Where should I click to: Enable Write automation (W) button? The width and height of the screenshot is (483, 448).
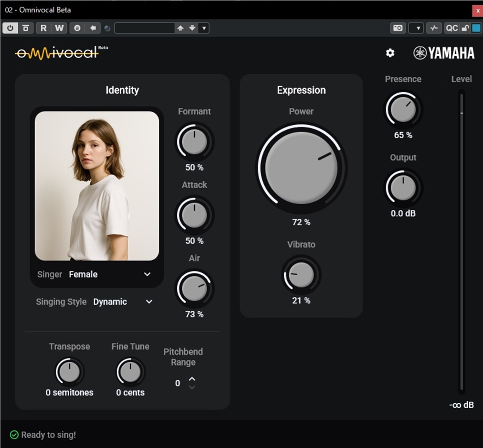[59, 28]
